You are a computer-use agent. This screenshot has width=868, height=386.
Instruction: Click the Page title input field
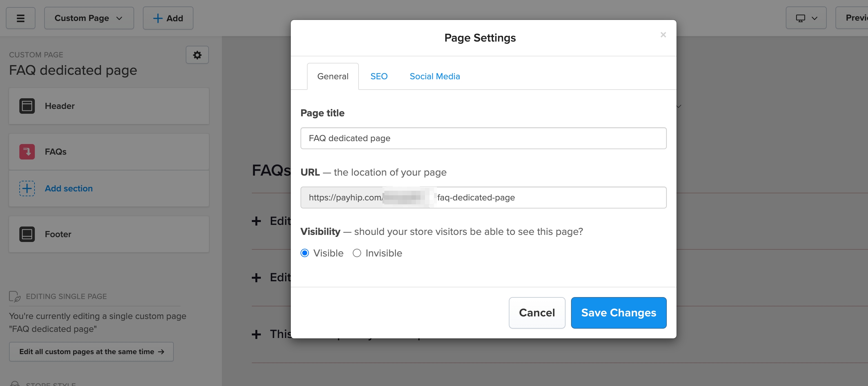(483, 139)
